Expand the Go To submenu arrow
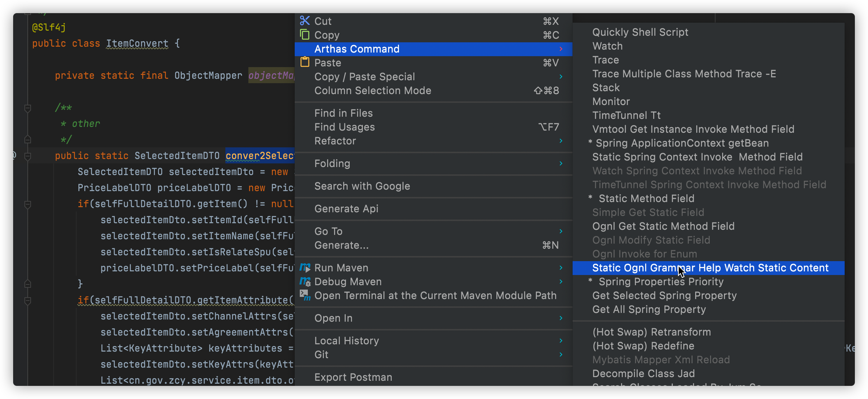This screenshot has height=399, width=868. pos(561,231)
